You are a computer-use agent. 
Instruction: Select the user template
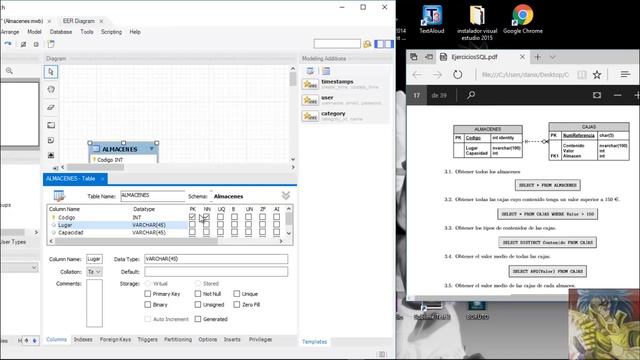point(344,100)
